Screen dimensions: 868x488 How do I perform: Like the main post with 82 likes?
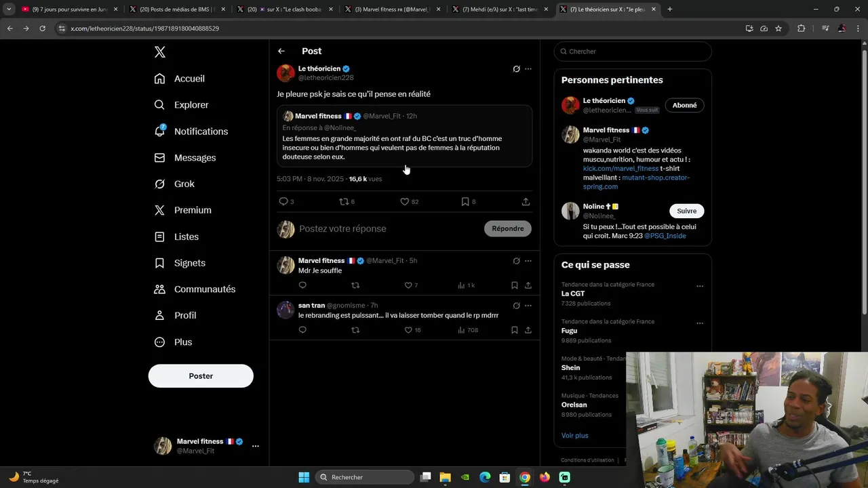click(405, 201)
